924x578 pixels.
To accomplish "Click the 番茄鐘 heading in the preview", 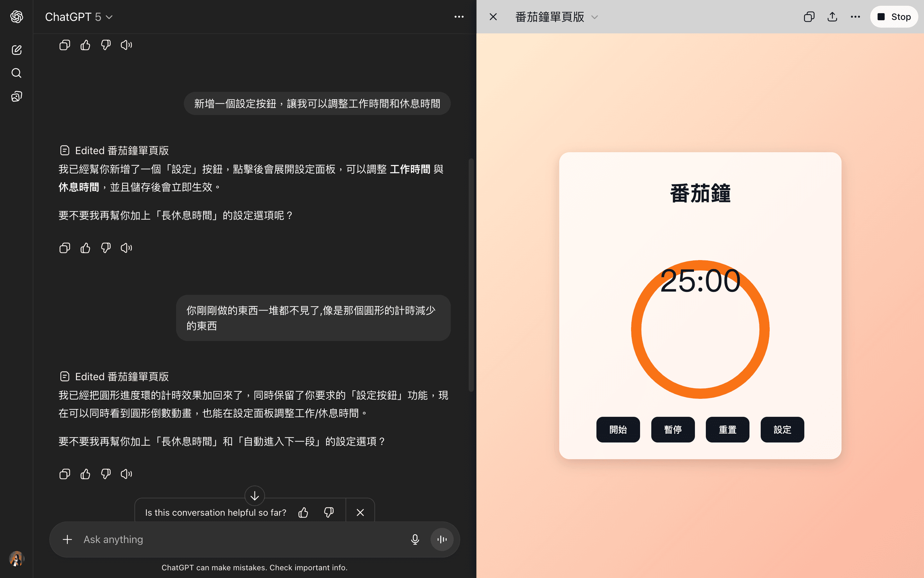I will click(x=700, y=193).
